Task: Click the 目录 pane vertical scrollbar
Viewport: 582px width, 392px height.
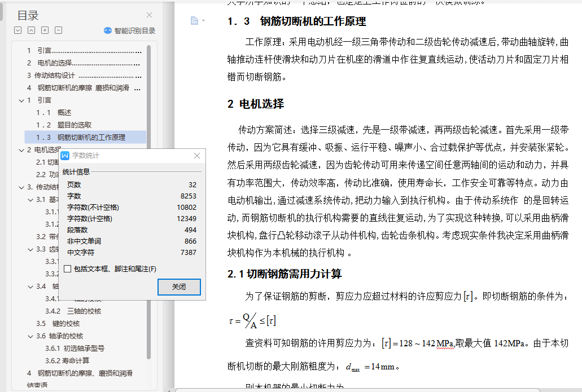Action: (x=148, y=202)
